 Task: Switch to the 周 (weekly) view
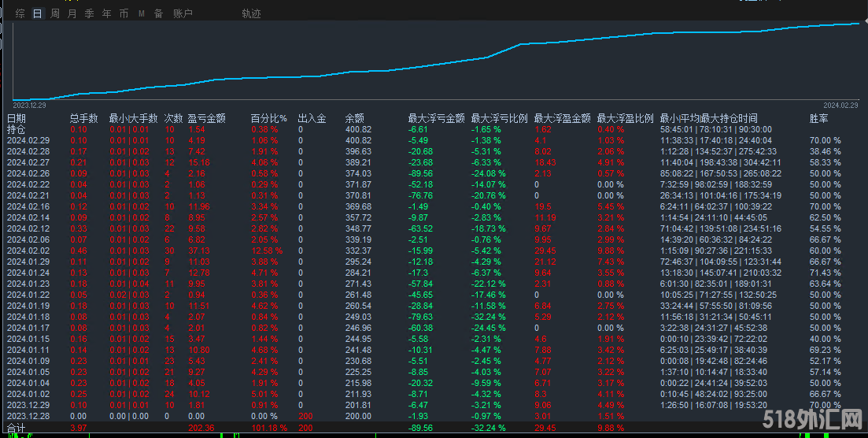point(55,13)
